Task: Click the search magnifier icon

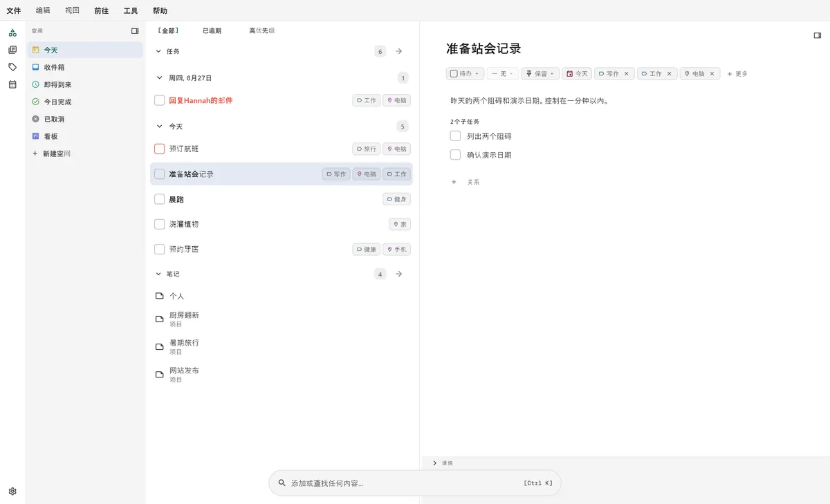Action: [x=282, y=483]
